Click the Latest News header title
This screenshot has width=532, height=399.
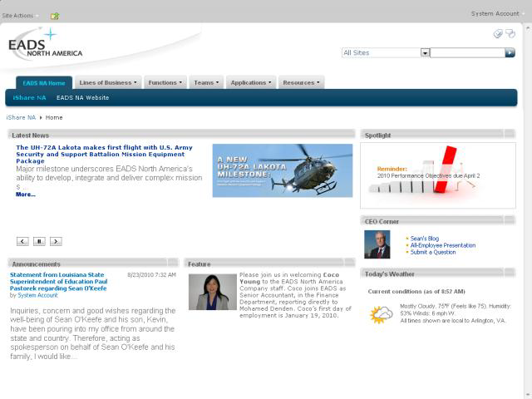point(31,135)
